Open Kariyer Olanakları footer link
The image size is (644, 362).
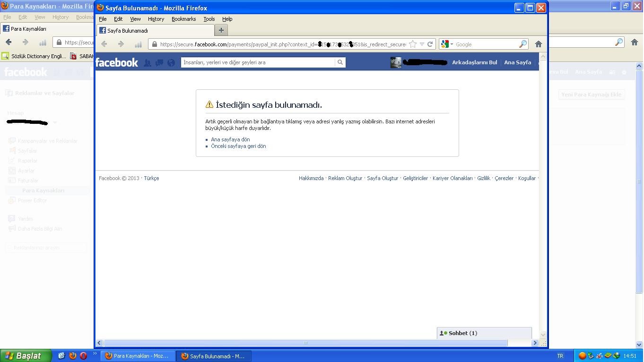(453, 178)
